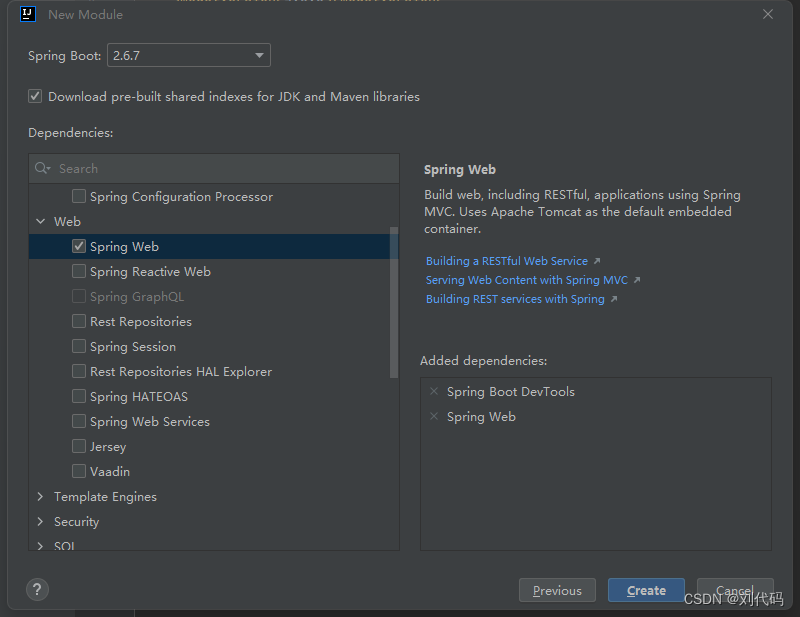This screenshot has height=617, width=800.
Task: Select the Vaadin dependency item
Action: 110,472
